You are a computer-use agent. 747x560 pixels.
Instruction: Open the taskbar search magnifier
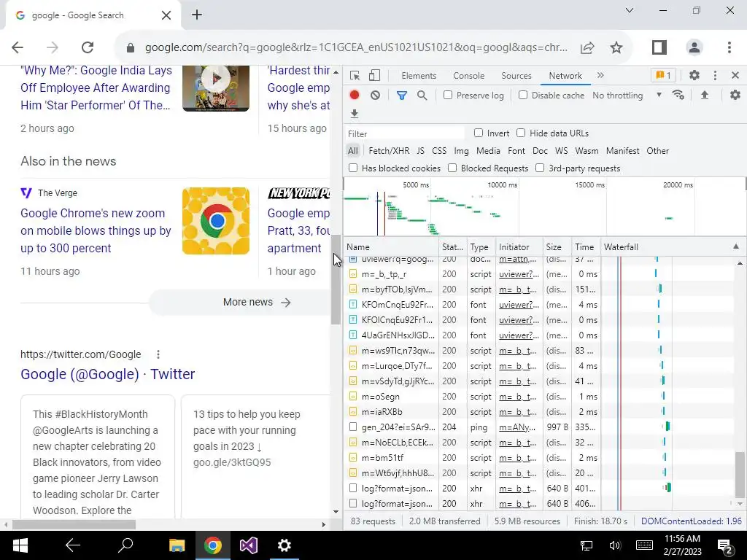click(x=125, y=545)
